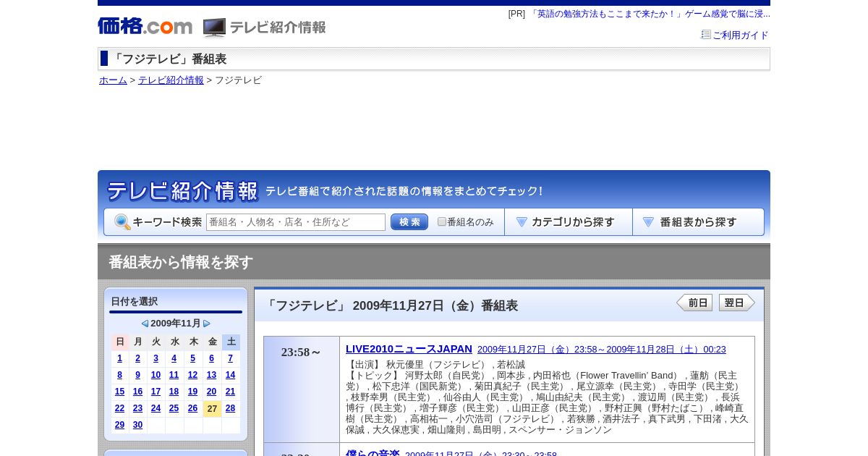Select November 7 in calendar
The width and height of the screenshot is (868, 456).
[231, 358]
